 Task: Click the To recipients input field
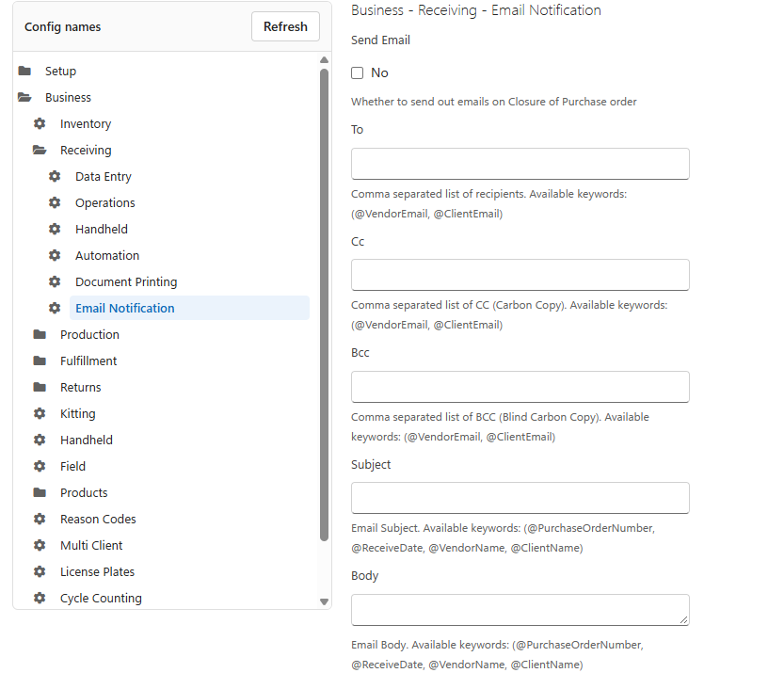point(520,164)
